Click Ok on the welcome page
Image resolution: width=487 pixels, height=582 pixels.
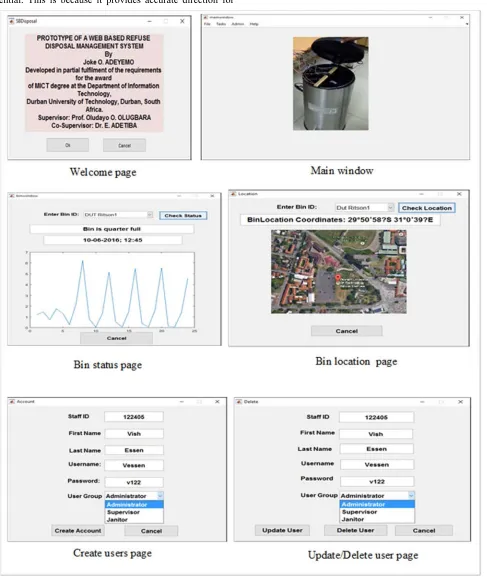point(68,145)
